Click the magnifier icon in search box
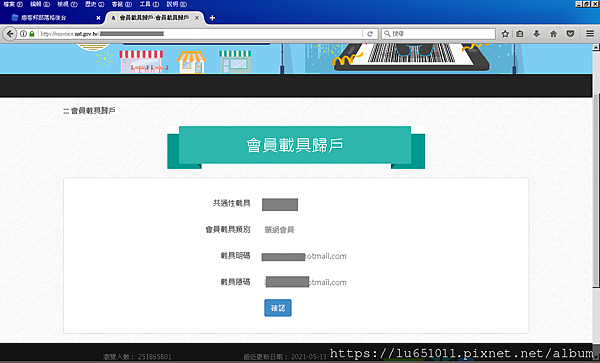600x363 pixels. [x=387, y=34]
